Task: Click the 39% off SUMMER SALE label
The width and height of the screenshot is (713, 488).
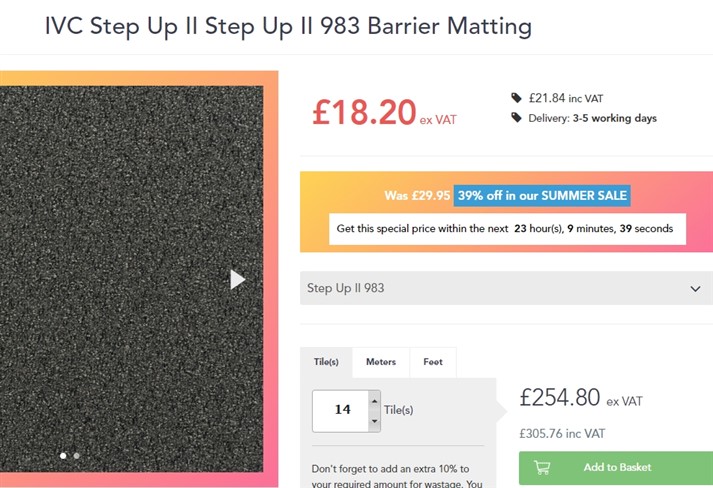Action: [542, 195]
